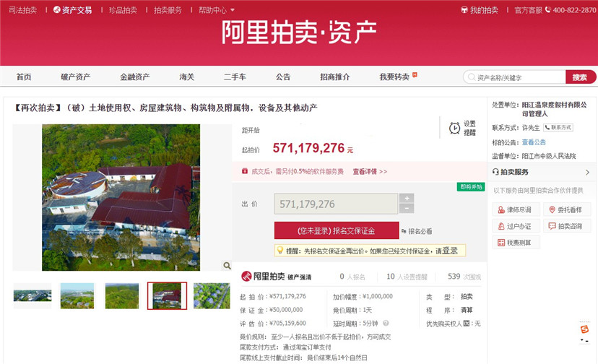Select the first gallery thumbnail
The image size is (598, 364).
click(32, 295)
